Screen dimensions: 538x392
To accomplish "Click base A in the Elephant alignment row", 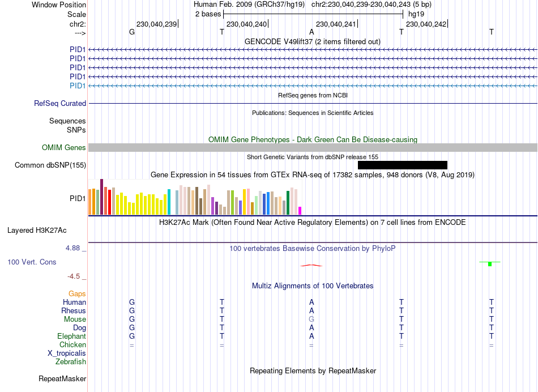I will click(311, 336).
